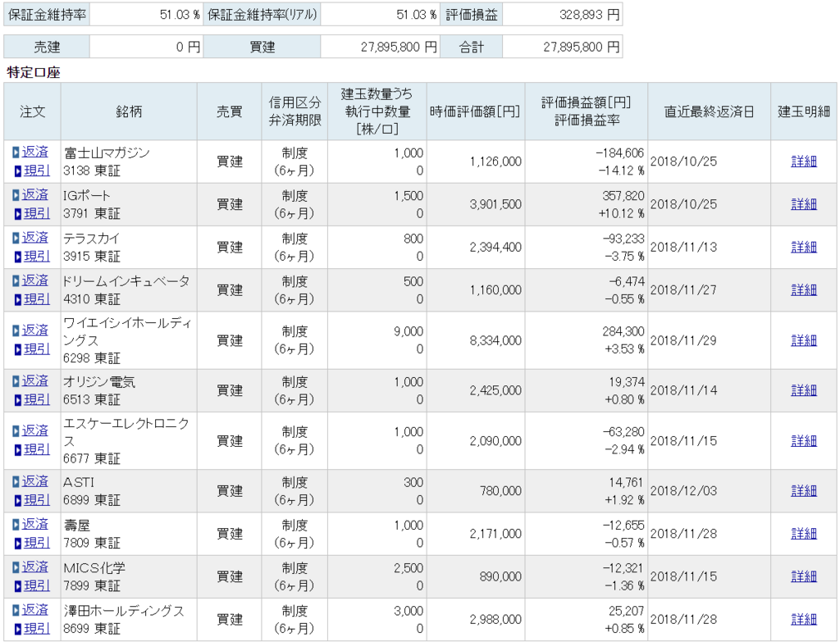Click 現引 link for IGポート
This screenshot has width=840, height=642.
point(36,213)
